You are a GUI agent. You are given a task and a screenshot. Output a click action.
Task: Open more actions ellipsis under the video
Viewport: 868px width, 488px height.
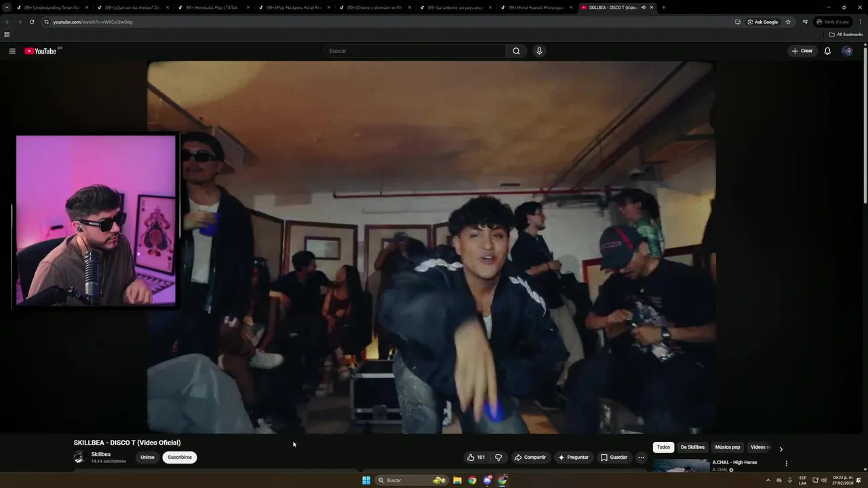click(642, 457)
